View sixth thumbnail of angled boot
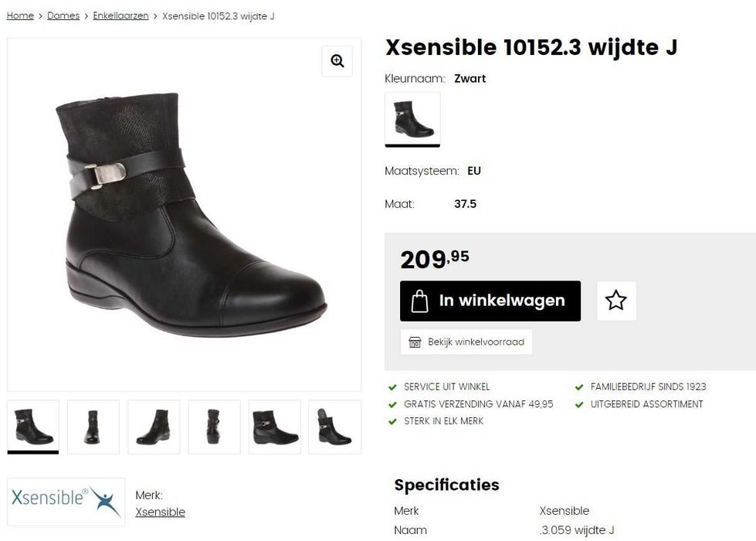 point(334,427)
